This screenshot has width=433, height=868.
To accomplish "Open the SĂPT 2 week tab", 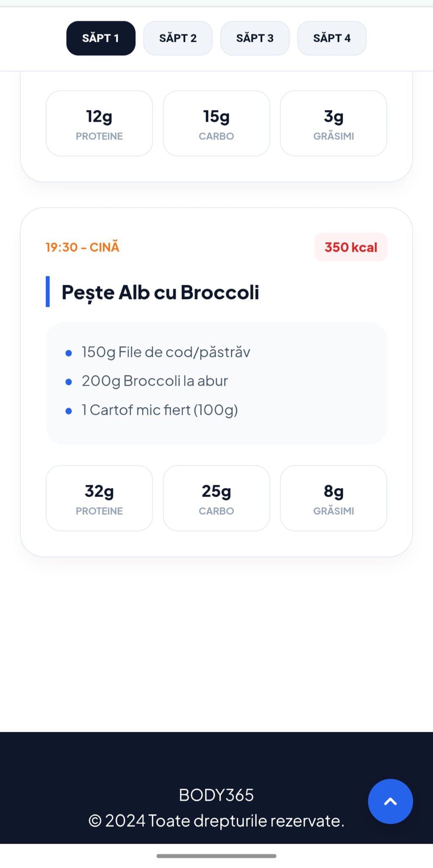I will coord(178,38).
